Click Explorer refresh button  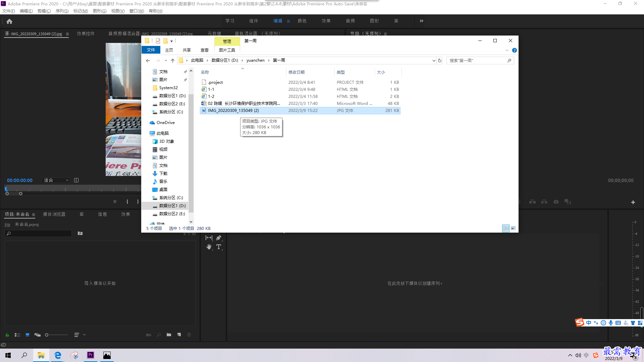[x=440, y=60]
